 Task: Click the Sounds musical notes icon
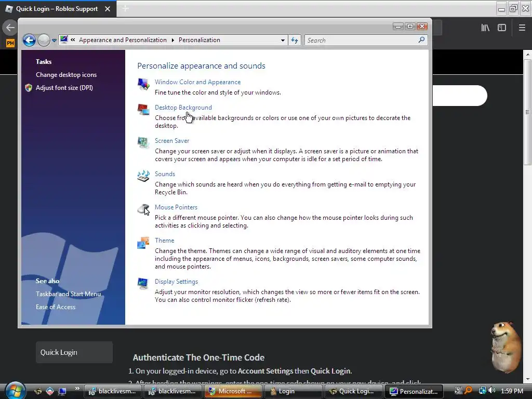(x=143, y=176)
